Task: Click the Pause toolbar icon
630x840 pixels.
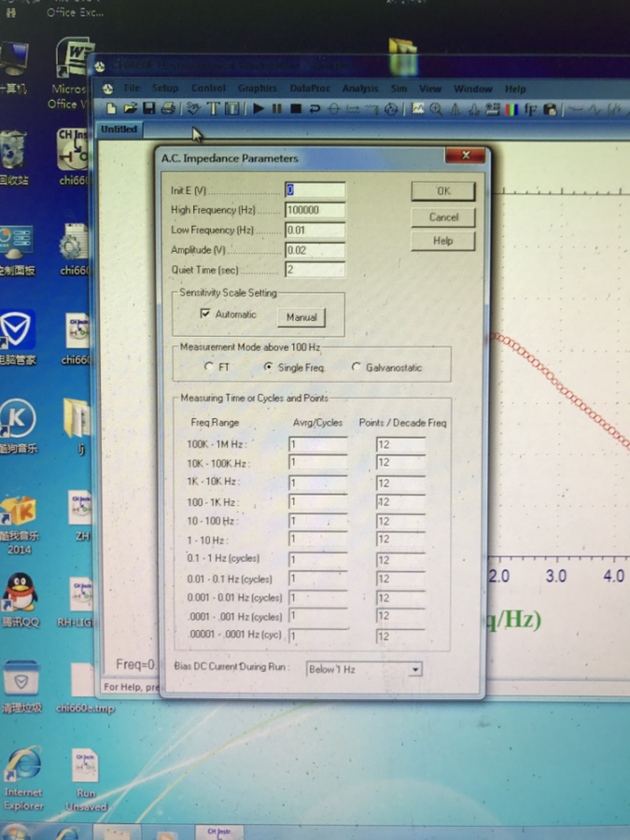Action: [276, 109]
